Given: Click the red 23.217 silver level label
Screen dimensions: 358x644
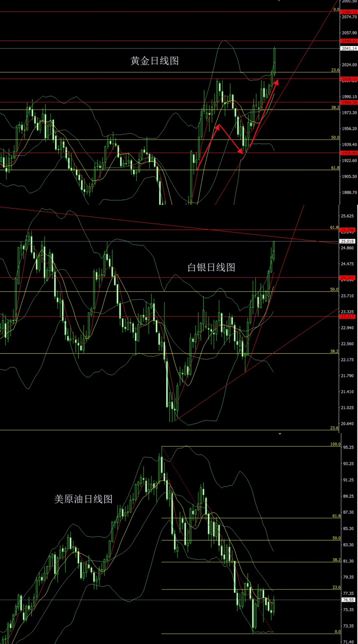Looking at the screenshot, I should coord(347,317).
